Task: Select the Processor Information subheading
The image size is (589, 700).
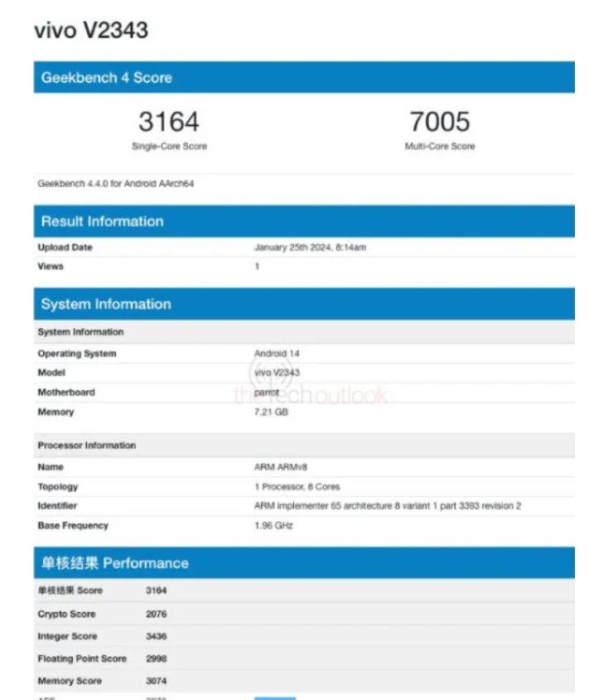Action: tap(87, 446)
